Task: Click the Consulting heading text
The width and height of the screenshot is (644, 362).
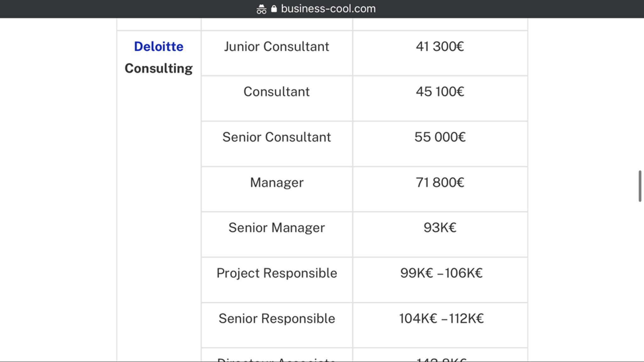Action: coord(159,69)
